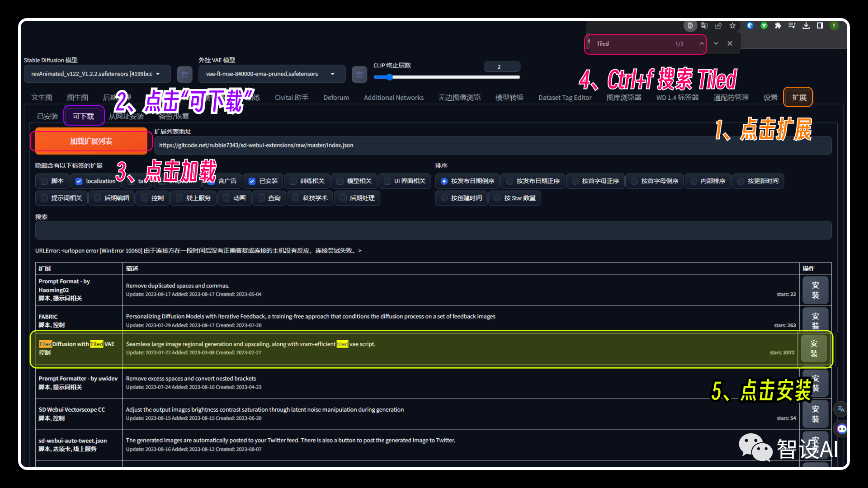Install Tiled Diffusion with Tiled VAE

814,349
